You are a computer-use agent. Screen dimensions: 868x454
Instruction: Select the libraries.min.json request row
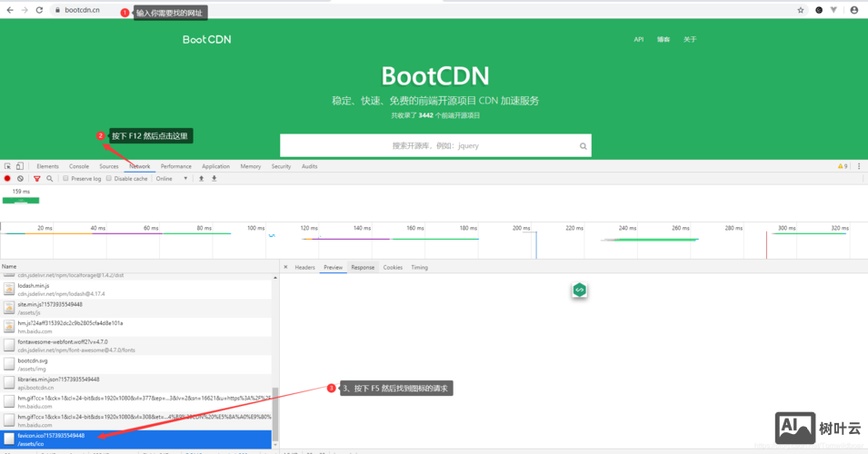[136, 384]
